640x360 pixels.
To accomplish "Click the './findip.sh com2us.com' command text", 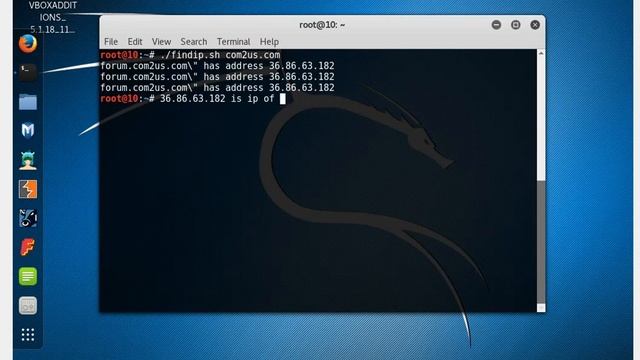I will point(220,55).
